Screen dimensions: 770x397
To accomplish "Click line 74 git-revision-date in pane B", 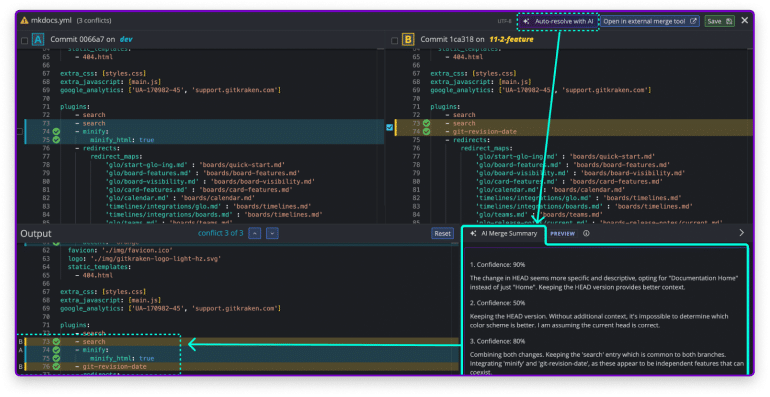I will pyautogui.click(x=481, y=132).
